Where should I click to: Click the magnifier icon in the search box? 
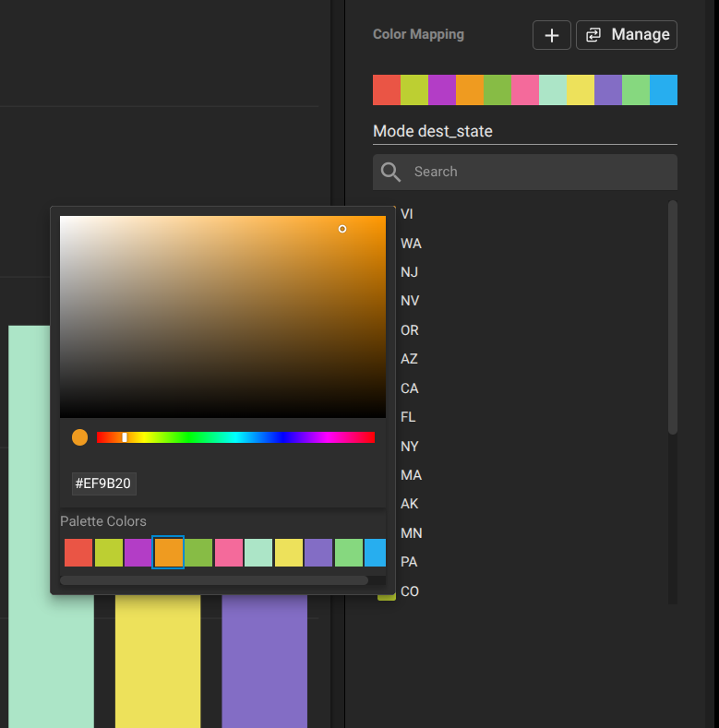coord(390,172)
